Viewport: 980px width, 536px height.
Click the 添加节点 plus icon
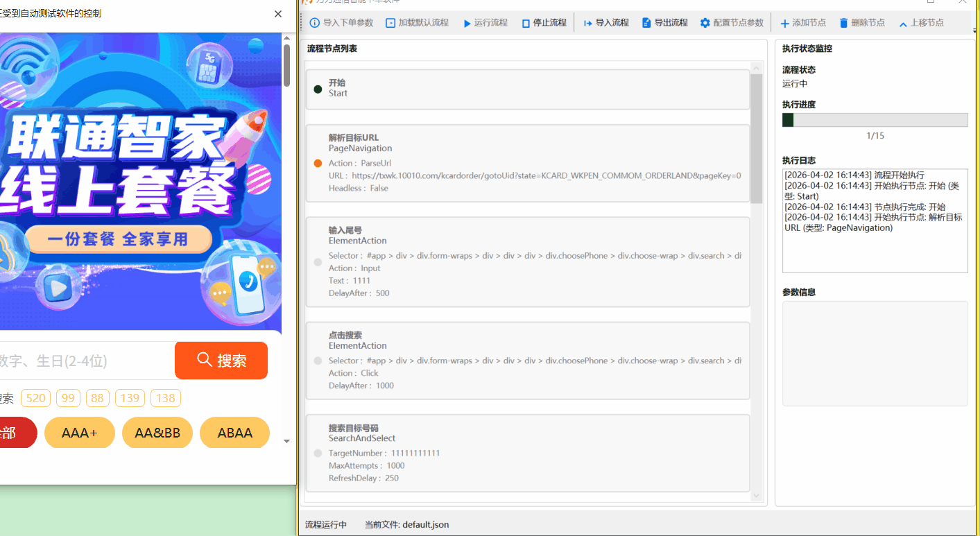[784, 24]
